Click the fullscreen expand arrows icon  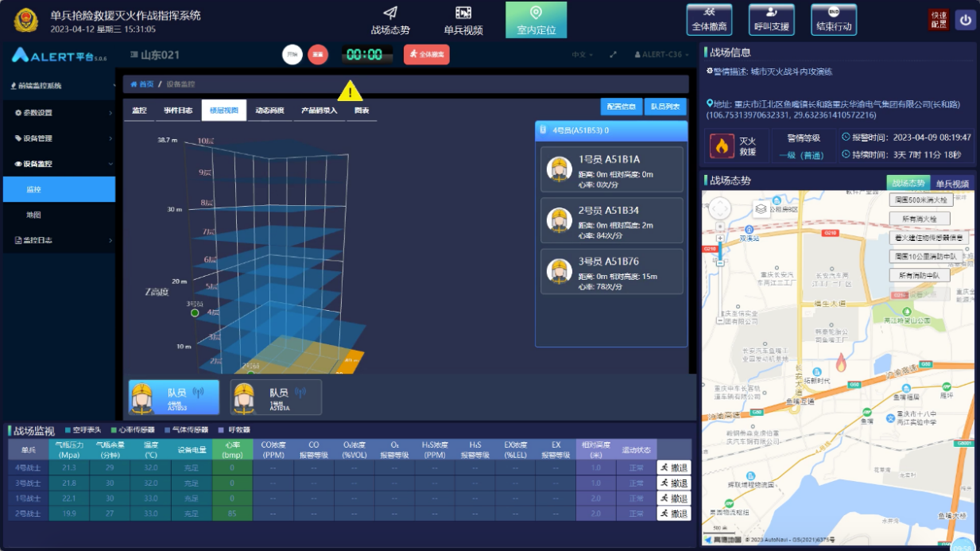click(613, 55)
